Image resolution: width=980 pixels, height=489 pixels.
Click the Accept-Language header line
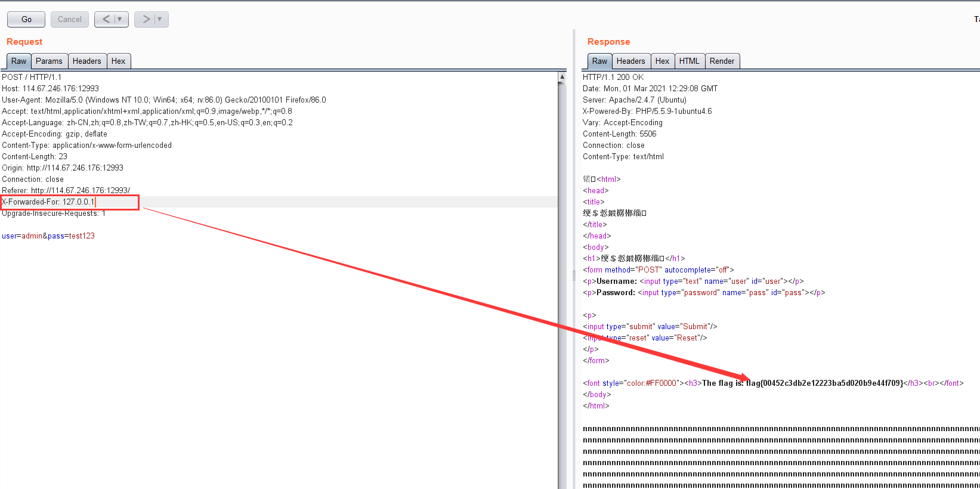click(x=147, y=122)
